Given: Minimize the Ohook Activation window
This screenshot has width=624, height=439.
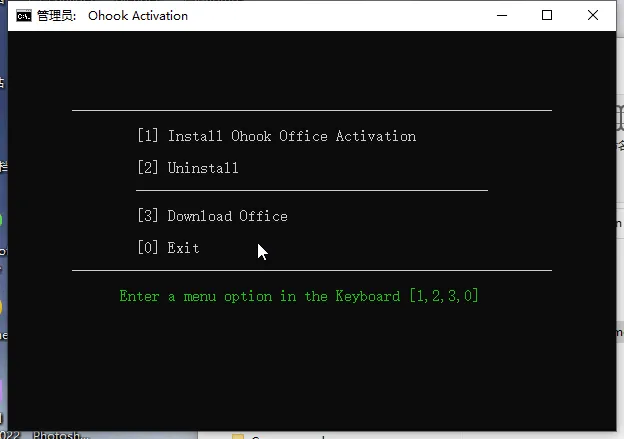Looking at the screenshot, I should [502, 16].
